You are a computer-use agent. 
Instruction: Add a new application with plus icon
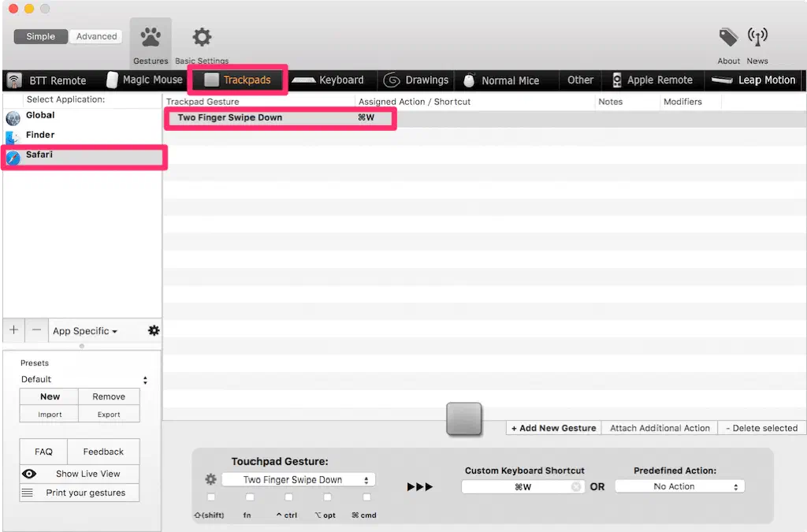[13, 330]
